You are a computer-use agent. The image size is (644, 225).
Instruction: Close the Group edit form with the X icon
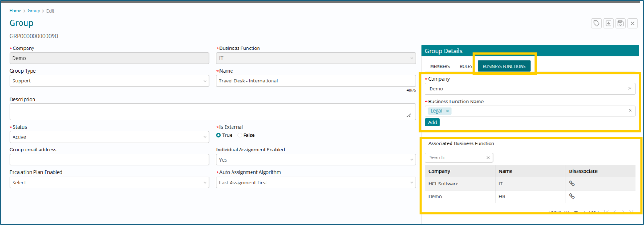632,23
